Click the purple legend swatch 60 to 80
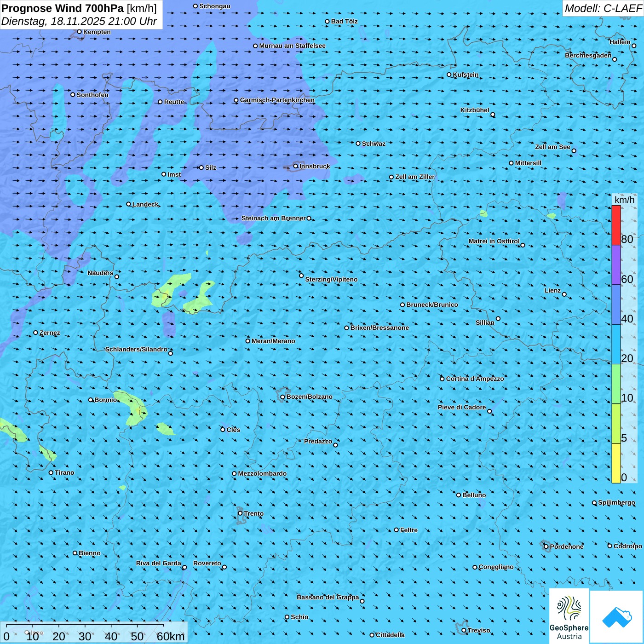 (616, 265)
